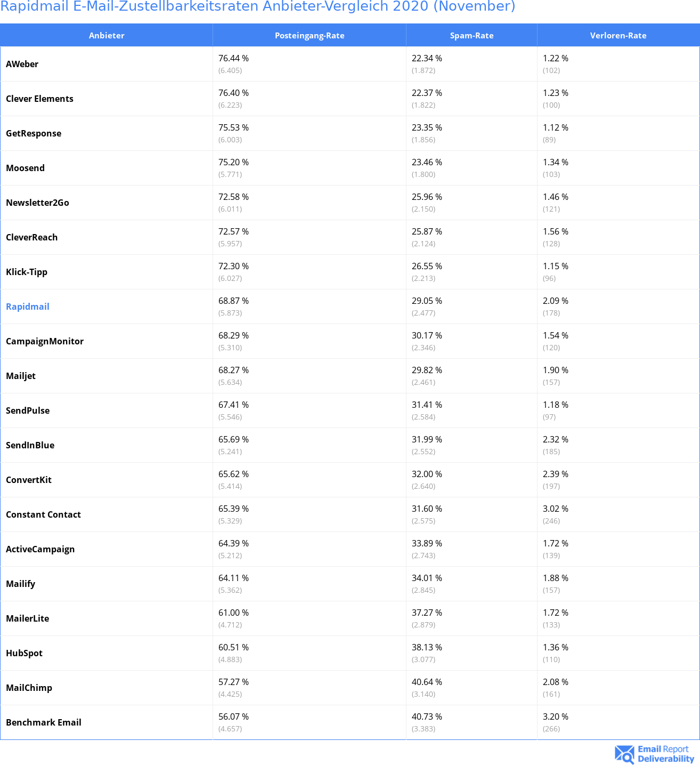Click the HubSpot provider name
This screenshot has width=700, height=765.
pyautogui.click(x=25, y=653)
